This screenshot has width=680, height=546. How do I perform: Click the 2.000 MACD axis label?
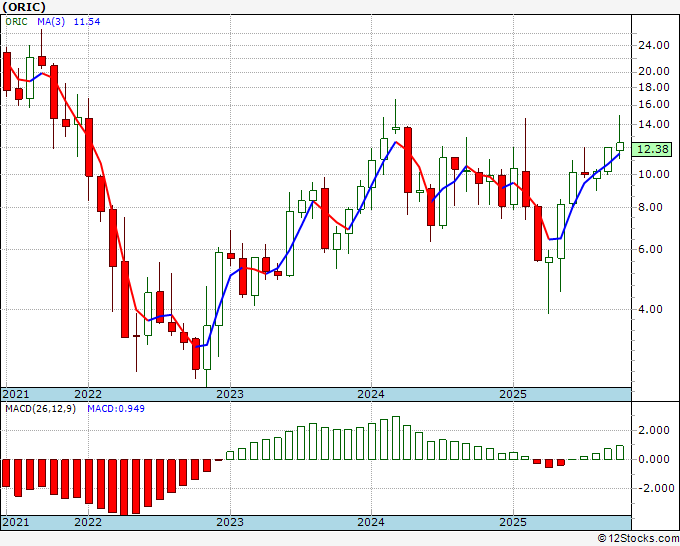click(654, 431)
